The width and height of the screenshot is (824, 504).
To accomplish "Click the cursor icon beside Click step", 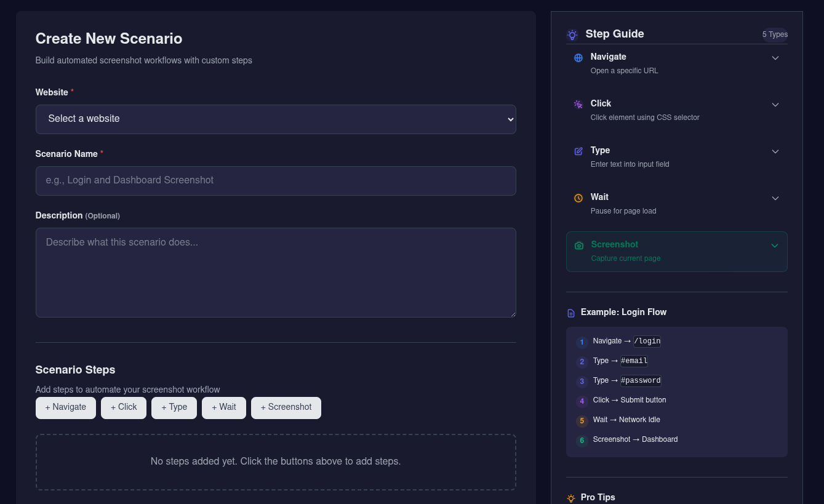I will (x=578, y=105).
